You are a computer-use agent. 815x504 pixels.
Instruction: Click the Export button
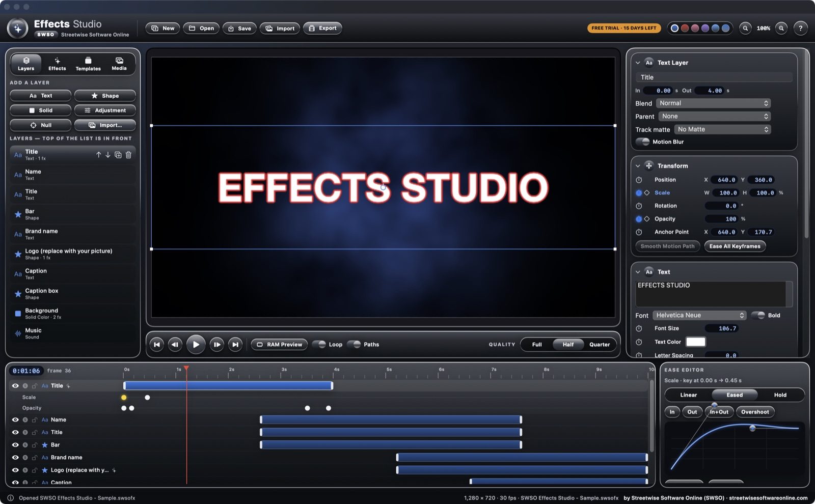(x=322, y=29)
